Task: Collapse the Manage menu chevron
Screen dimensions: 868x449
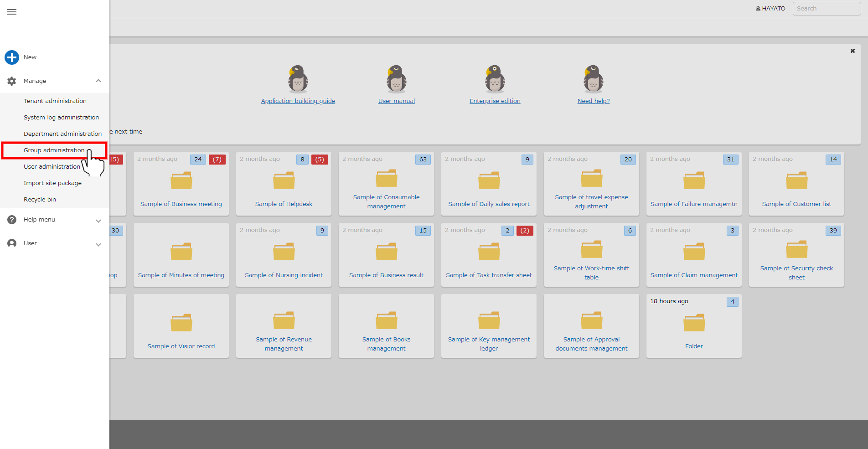Action: [x=98, y=81]
